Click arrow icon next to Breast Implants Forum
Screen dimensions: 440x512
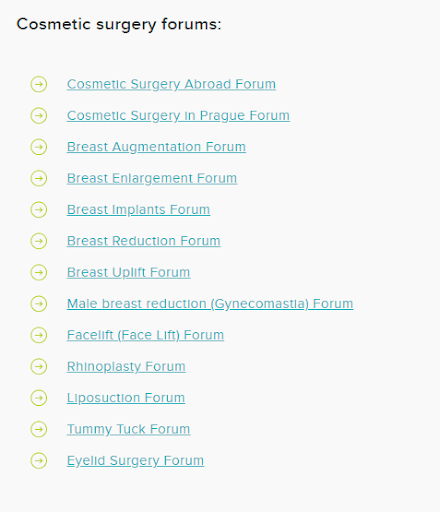[x=39, y=210]
